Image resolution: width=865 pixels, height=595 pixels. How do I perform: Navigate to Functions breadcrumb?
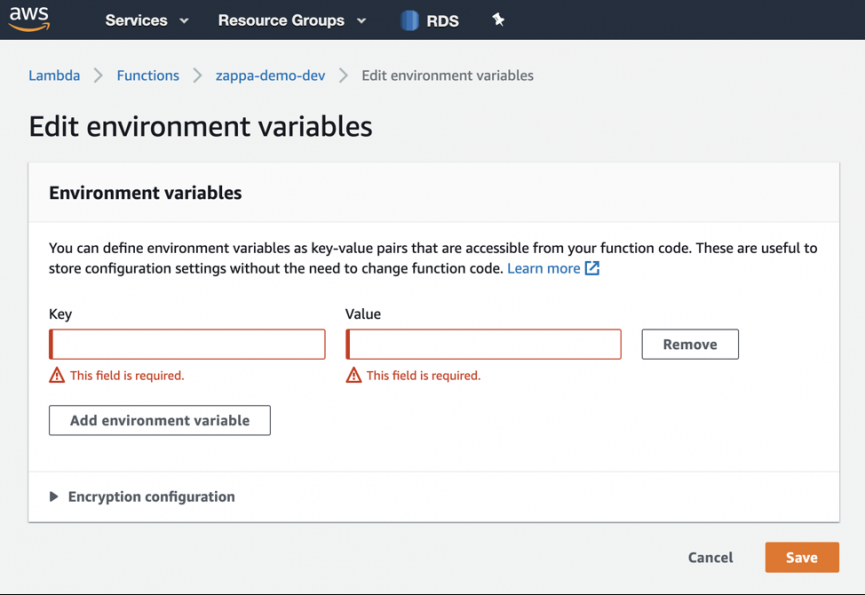tap(148, 75)
